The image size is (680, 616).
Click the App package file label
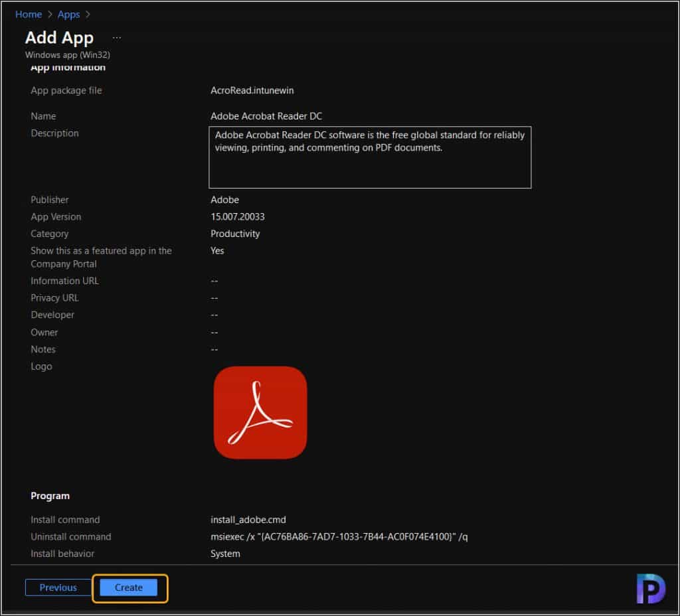(66, 90)
